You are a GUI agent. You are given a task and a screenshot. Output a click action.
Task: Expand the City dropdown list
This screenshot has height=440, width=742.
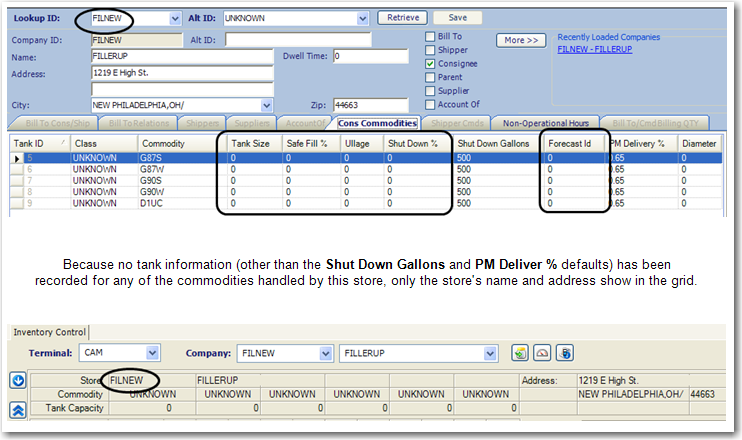pyautogui.click(x=267, y=105)
